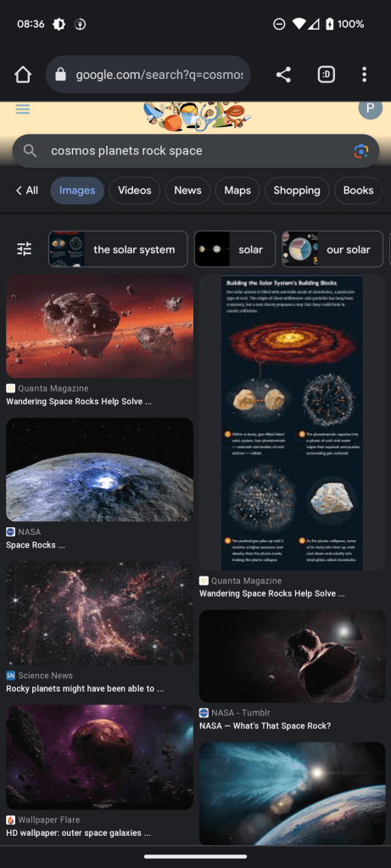
Task: Tap the magnifier search icon
Action: (x=30, y=151)
